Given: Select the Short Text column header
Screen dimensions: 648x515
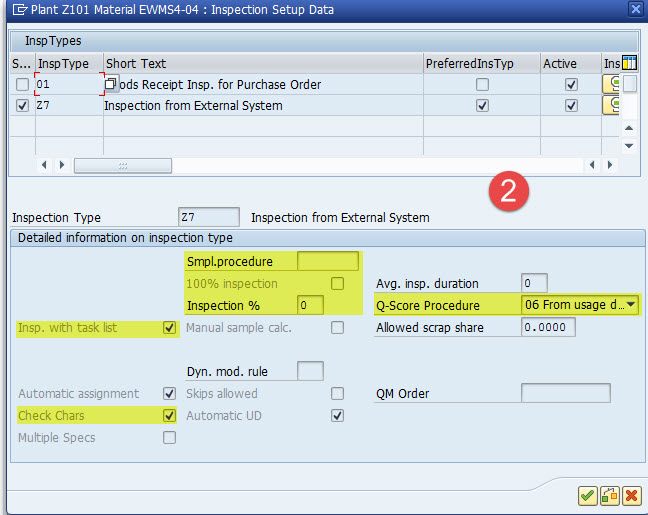Looking at the screenshot, I should coord(262,64).
